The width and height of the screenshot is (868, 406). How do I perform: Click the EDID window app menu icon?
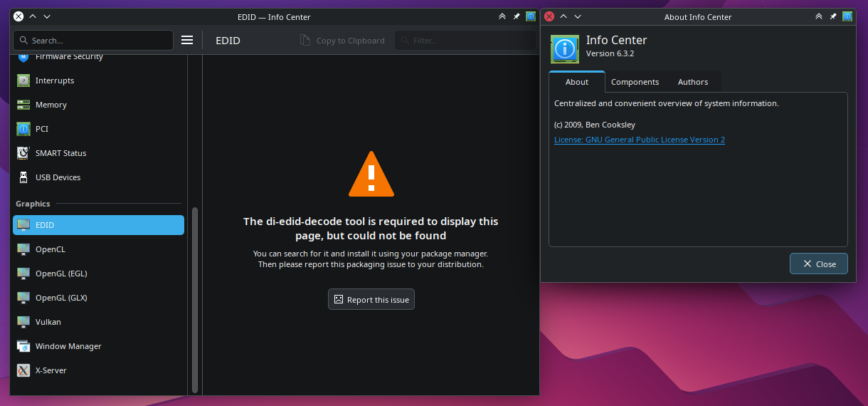(531, 16)
